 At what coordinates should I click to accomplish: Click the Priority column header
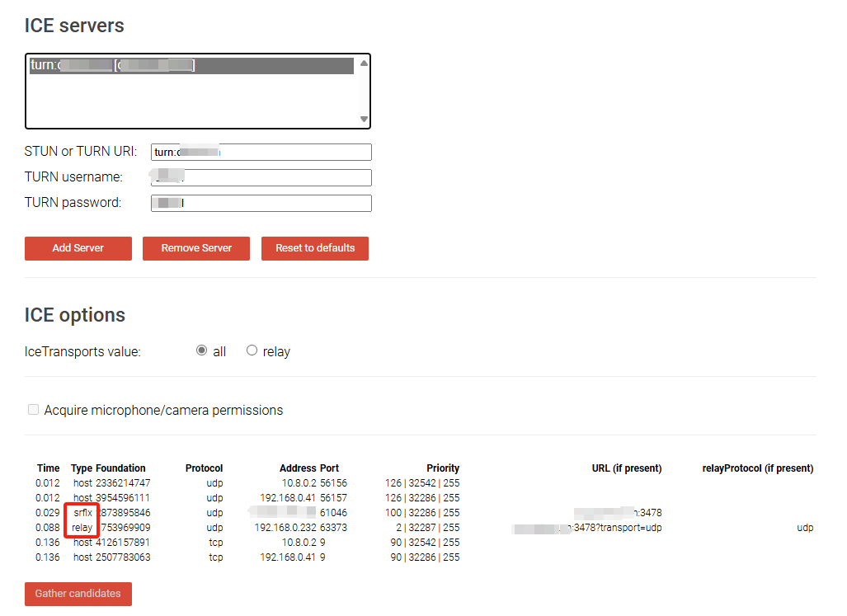tap(442, 468)
